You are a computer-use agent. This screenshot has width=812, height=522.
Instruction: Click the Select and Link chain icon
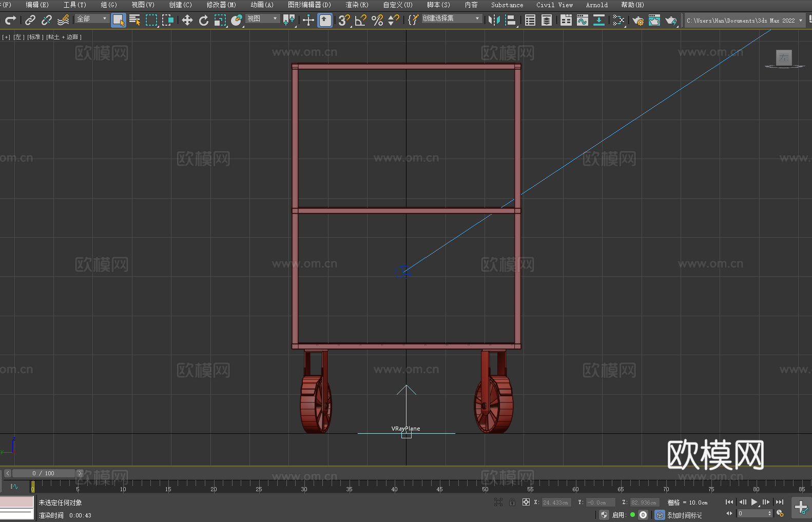tap(30, 21)
